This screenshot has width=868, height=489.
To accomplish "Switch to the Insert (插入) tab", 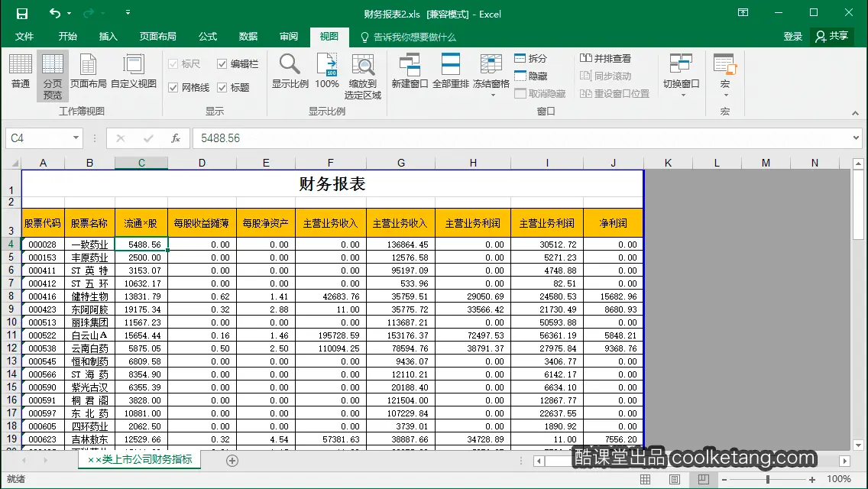I will tap(108, 37).
